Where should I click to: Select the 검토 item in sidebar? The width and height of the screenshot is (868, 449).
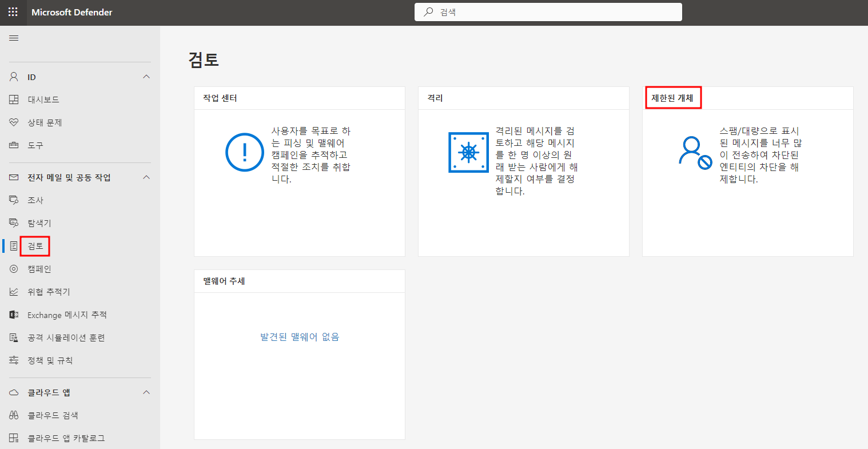(35, 246)
